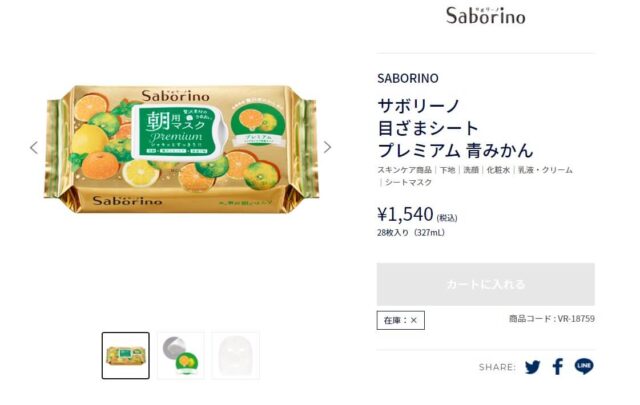Open the 化粧水 category link

(498, 170)
